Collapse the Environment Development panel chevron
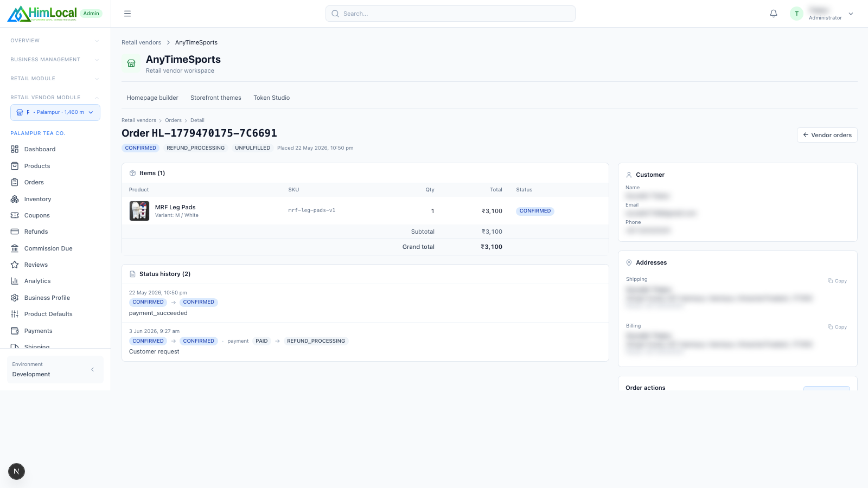The width and height of the screenshot is (868, 488). click(x=92, y=369)
